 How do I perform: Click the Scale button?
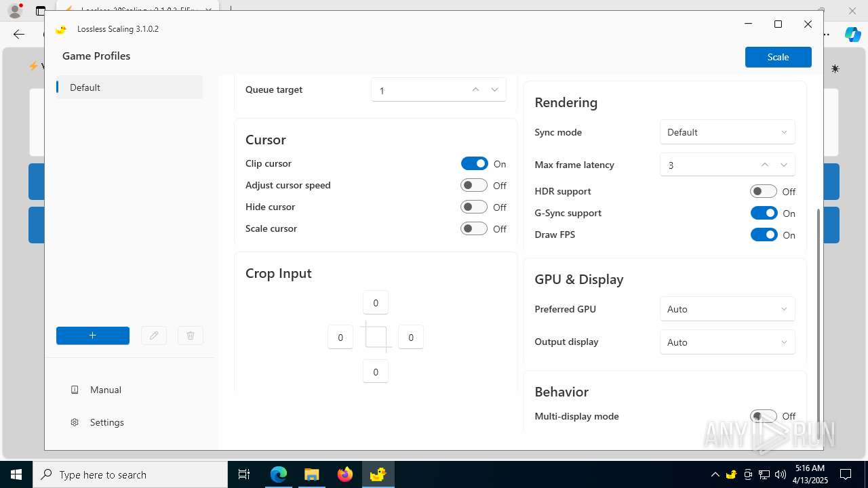pyautogui.click(x=778, y=57)
